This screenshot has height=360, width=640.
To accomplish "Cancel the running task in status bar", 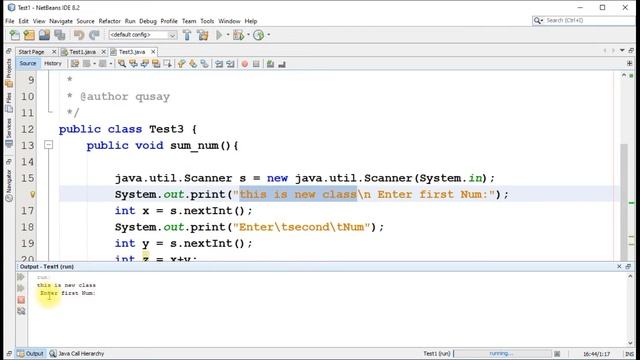I will click(557, 354).
